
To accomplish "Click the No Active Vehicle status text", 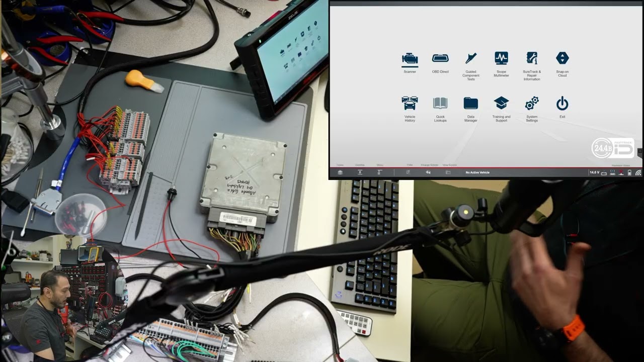I will (477, 172).
